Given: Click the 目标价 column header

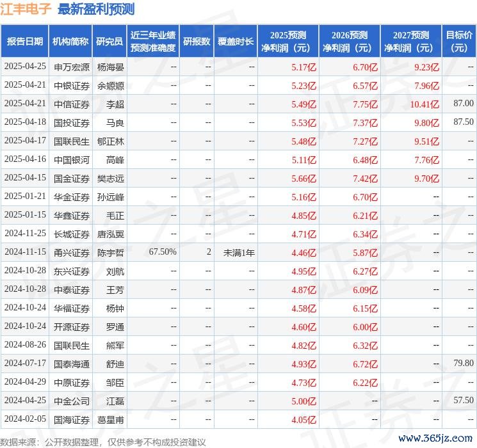Looking at the screenshot, I should [459, 41].
